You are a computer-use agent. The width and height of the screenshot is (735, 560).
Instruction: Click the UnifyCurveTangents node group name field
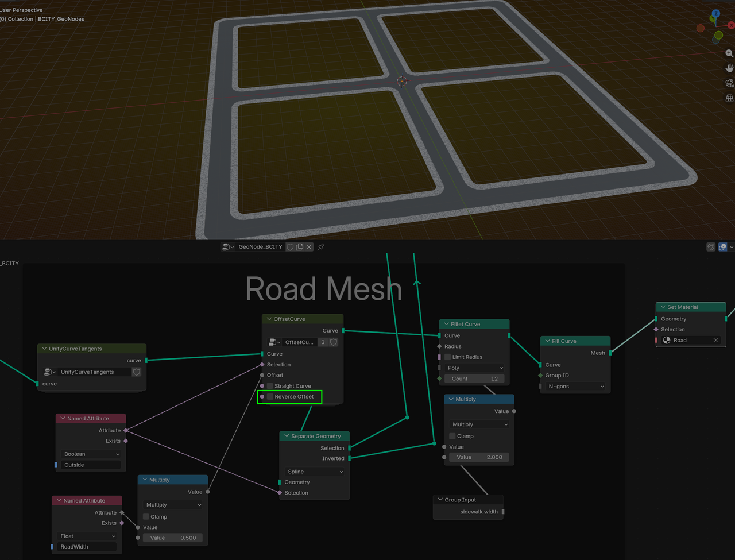point(95,372)
